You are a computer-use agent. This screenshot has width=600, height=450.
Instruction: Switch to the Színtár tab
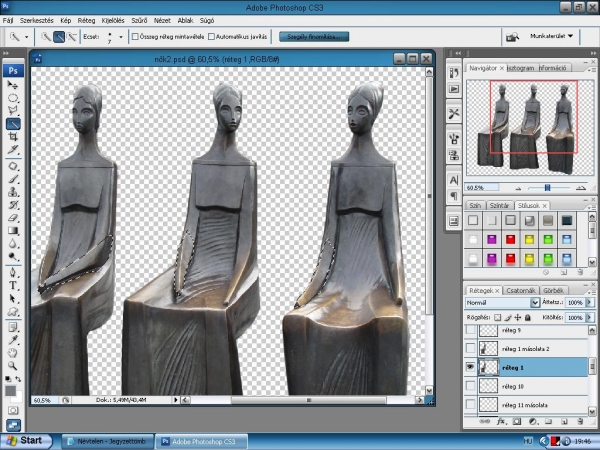point(499,205)
